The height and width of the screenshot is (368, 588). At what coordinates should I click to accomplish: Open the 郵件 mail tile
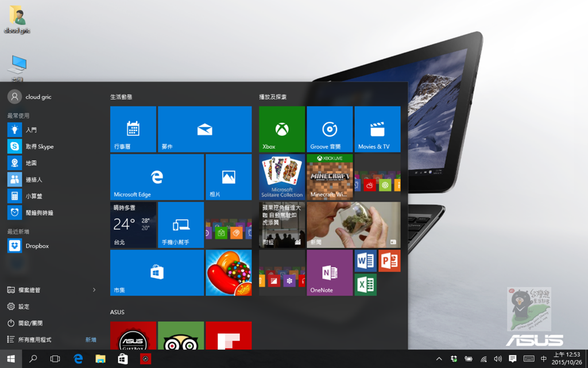[x=205, y=129]
